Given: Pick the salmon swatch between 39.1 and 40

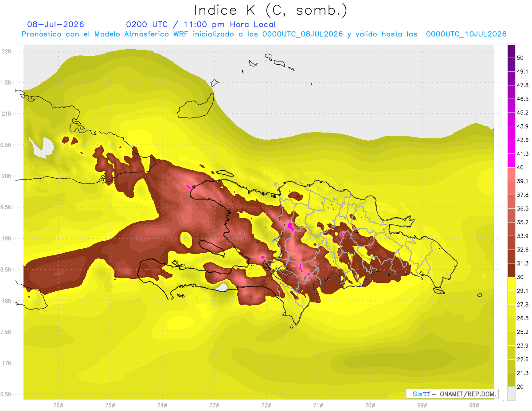Looking at the screenshot, I should (511, 174).
